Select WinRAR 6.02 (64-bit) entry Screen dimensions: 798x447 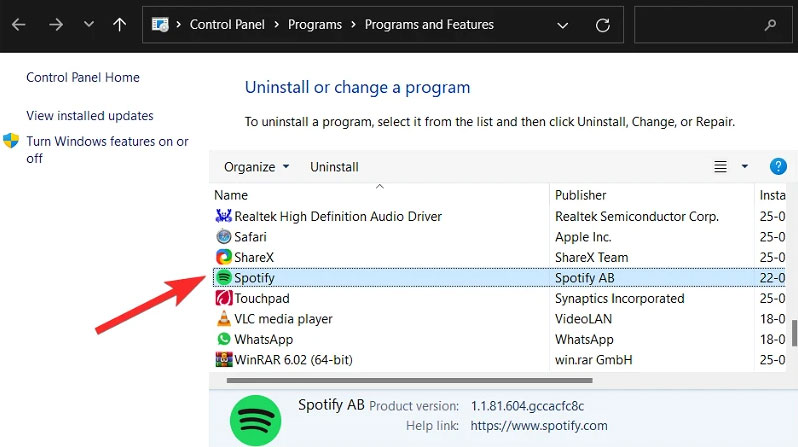[x=293, y=359]
